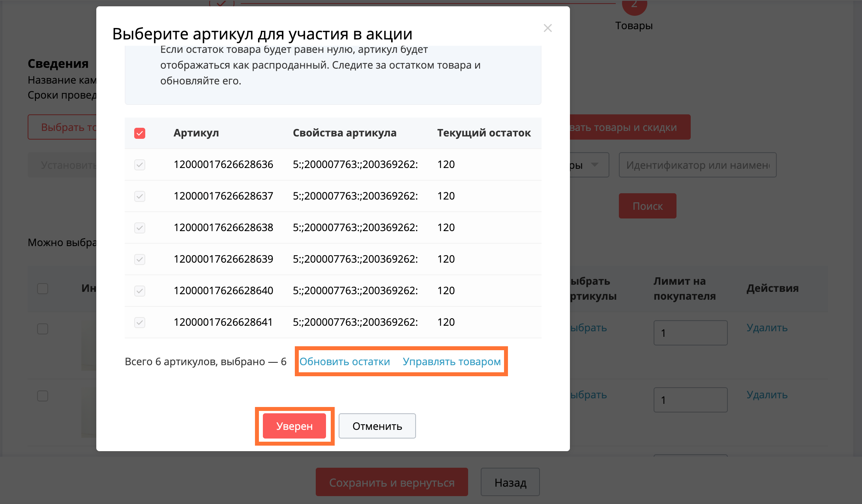Click the first row's Удалить link
Viewport: 862px width, 504px height.
coord(767,328)
